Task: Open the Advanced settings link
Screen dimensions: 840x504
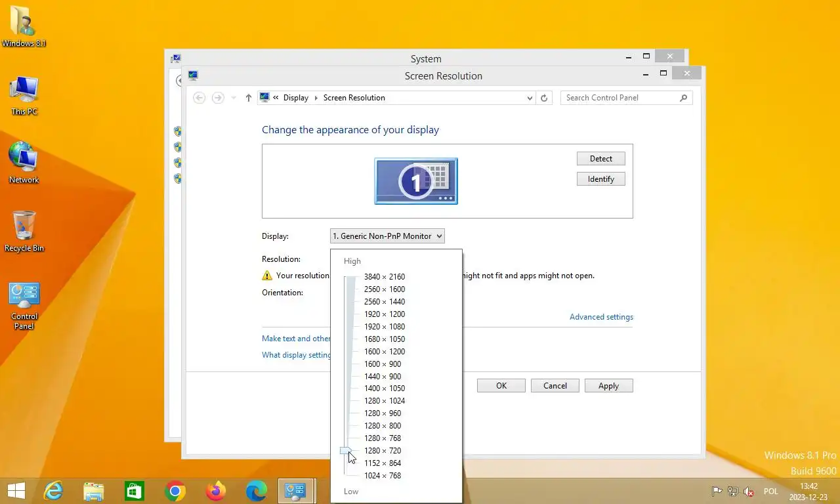Action: [x=601, y=317]
